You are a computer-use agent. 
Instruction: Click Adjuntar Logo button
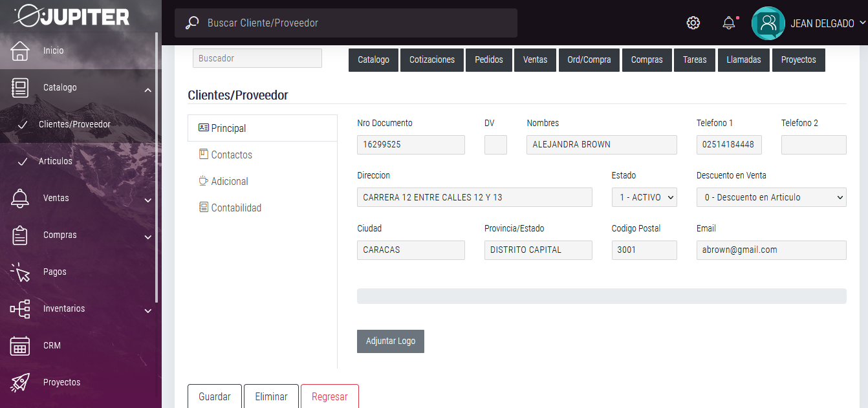(x=391, y=341)
